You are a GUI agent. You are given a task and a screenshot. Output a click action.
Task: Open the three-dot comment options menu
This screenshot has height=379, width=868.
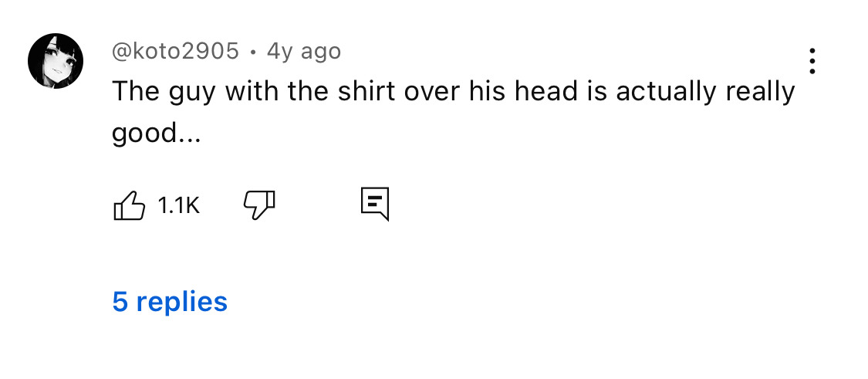pos(811,61)
